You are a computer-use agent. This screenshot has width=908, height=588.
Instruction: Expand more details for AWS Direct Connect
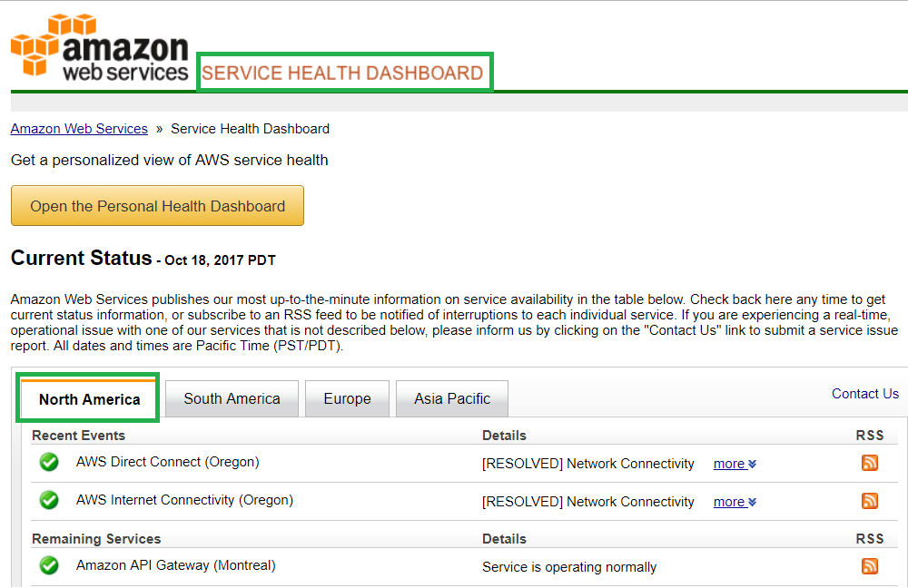click(x=735, y=464)
